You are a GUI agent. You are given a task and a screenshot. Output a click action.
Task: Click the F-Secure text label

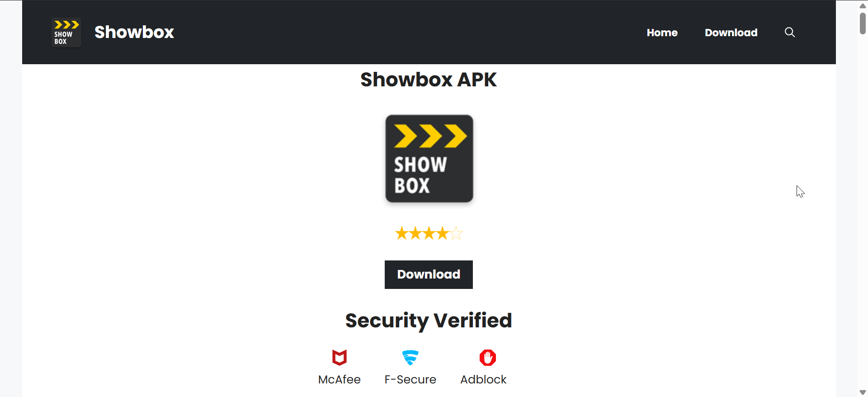pos(410,379)
